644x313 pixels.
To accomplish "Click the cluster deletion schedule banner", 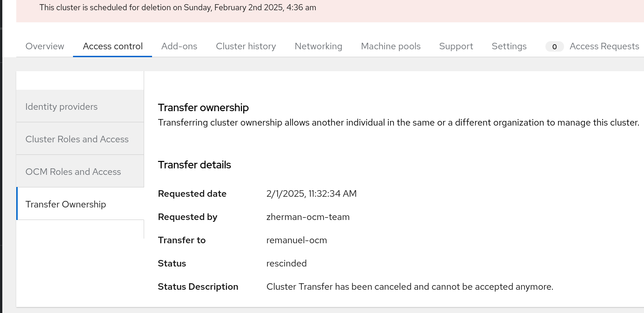I will pyautogui.click(x=178, y=8).
